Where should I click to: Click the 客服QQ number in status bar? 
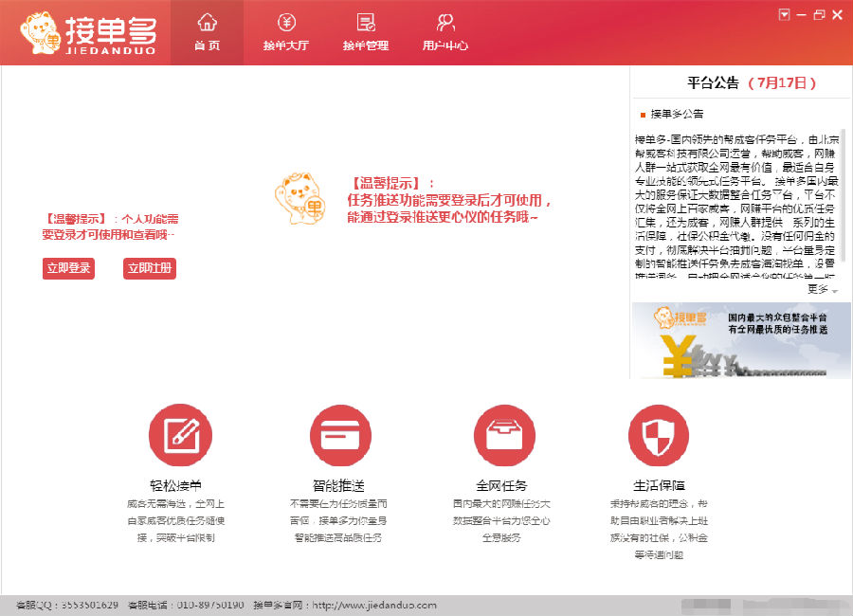pyautogui.click(x=90, y=606)
